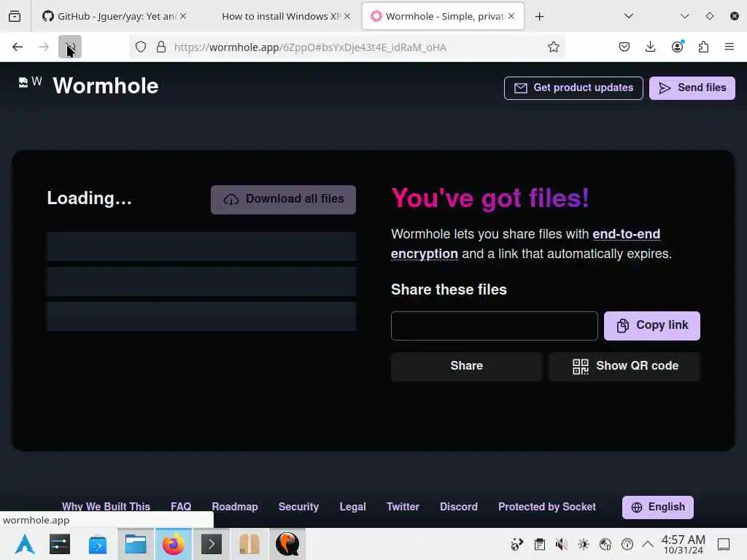
Task: Open the FAQ footer link
Action: click(181, 507)
